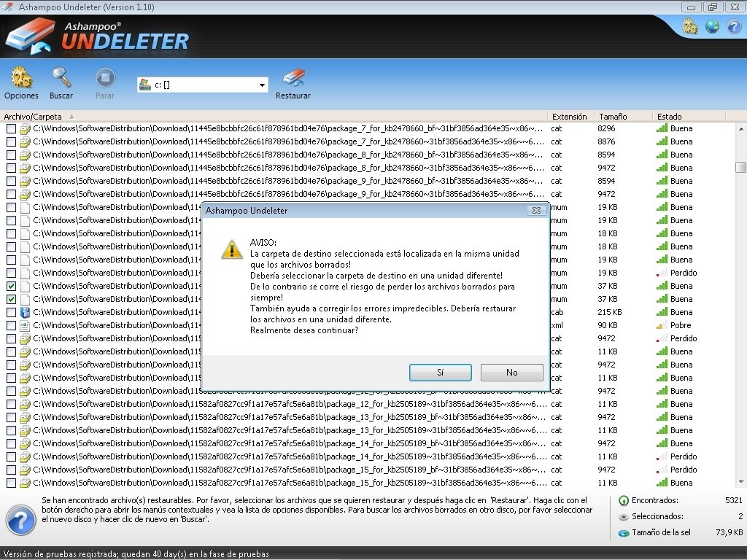Select the package_14_for_kb2505189_bf row path

click(x=289, y=443)
